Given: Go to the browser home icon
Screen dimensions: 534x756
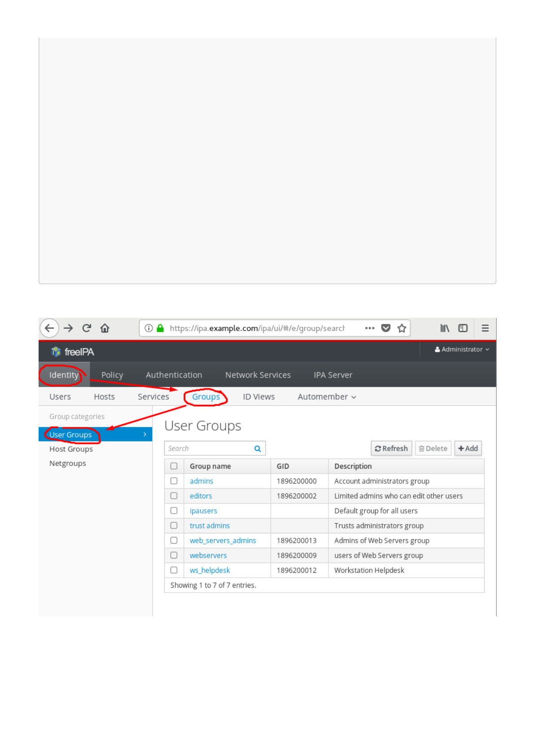Looking at the screenshot, I should (x=105, y=328).
